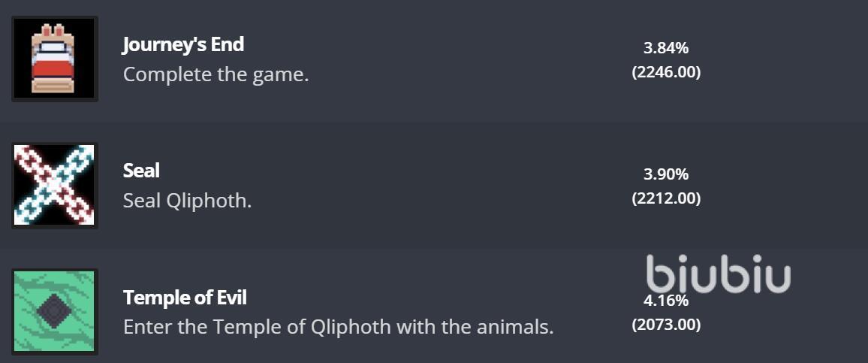Open the Journey's End achievement title
Viewport: 868px width, 363px height.
tap(183, 44)
